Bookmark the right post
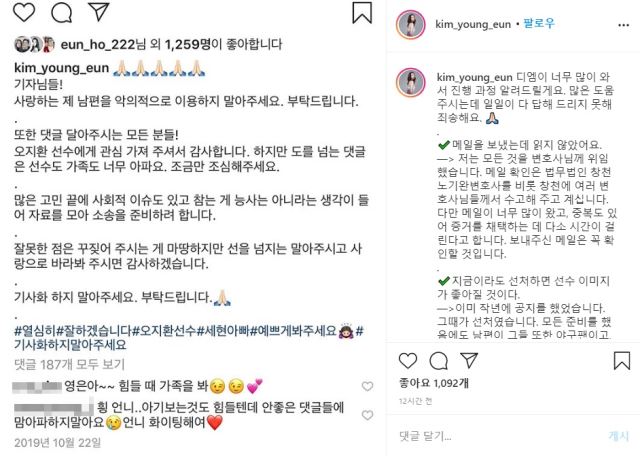640x456 pixels. (622, 360)
